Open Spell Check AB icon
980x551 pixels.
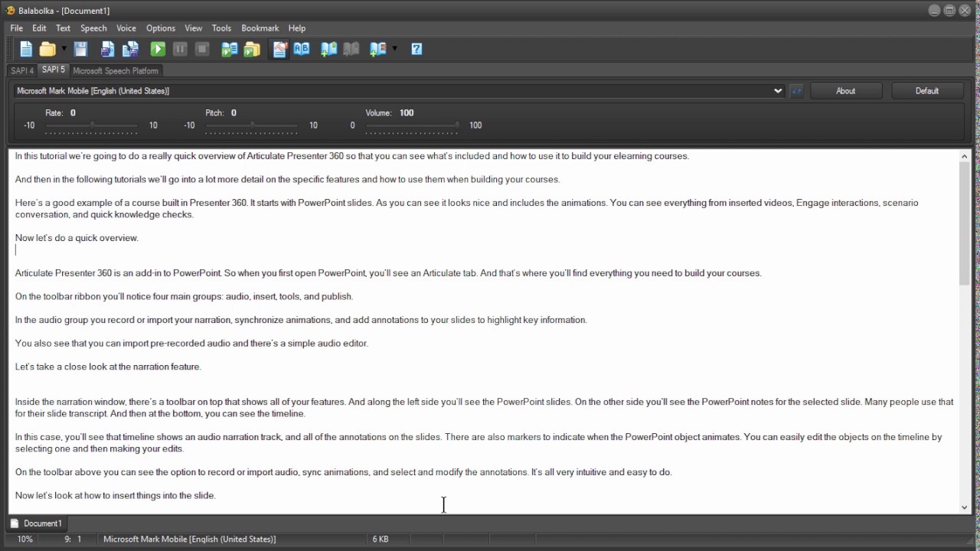tap(302, 49)
